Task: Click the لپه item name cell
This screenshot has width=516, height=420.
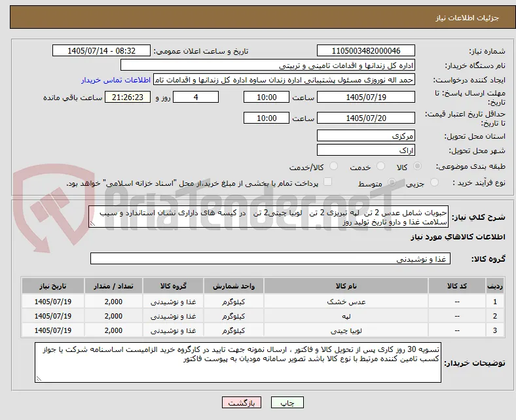Action: coord(346,316)
